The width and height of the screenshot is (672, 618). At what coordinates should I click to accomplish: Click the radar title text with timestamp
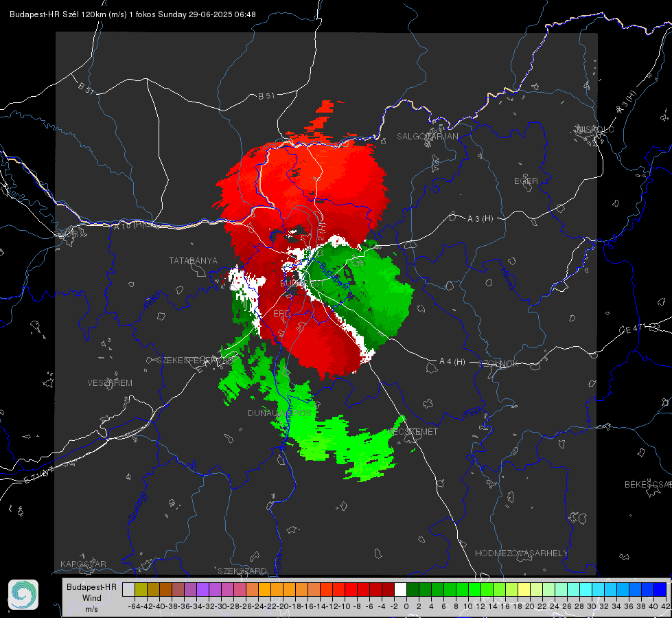(x=133, y=14)
